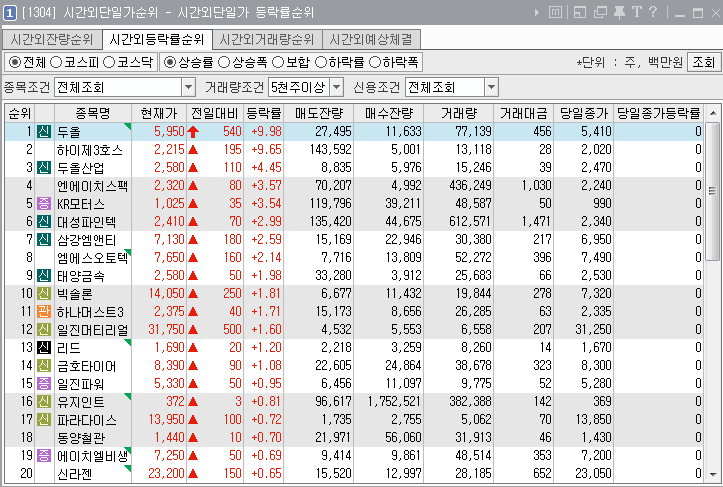Click 1,752,521 buy balance in 유지인트 row
723x487 pixels.
coord(394,401)
